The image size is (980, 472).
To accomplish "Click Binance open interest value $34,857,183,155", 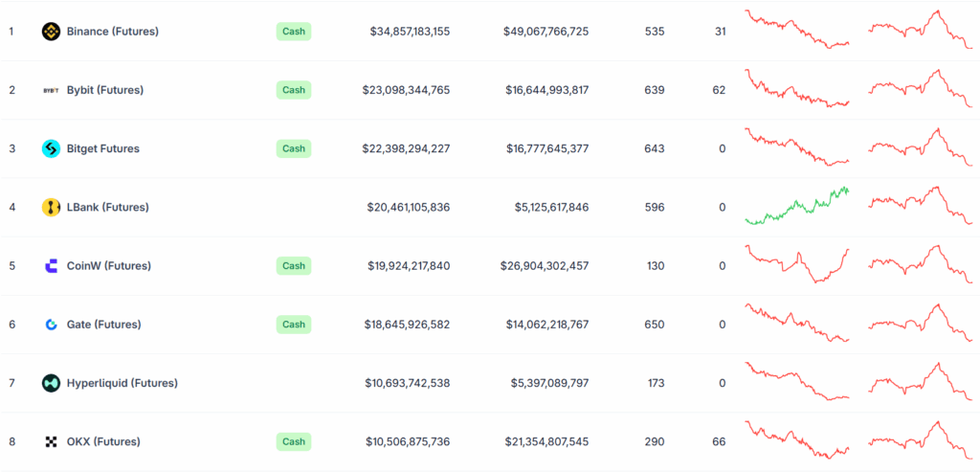I will [x=410, y=32].
